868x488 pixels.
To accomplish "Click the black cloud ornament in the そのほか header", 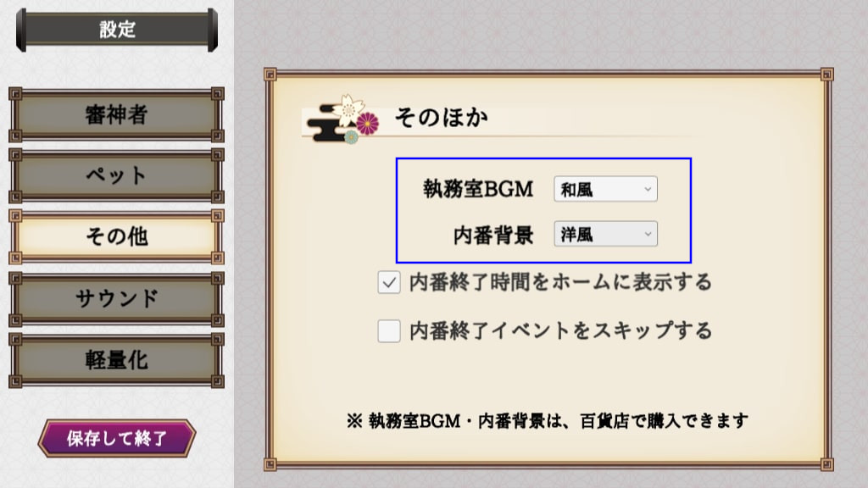I will point(326,125).
